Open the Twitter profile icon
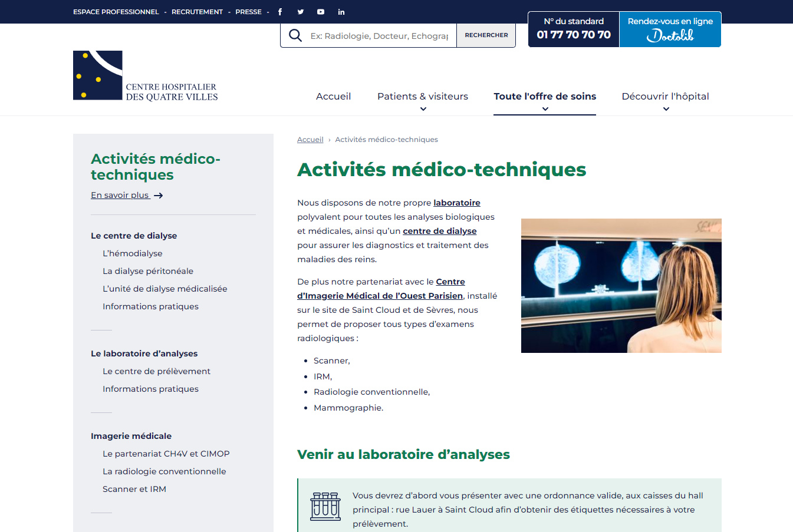 tap(301, 12)
